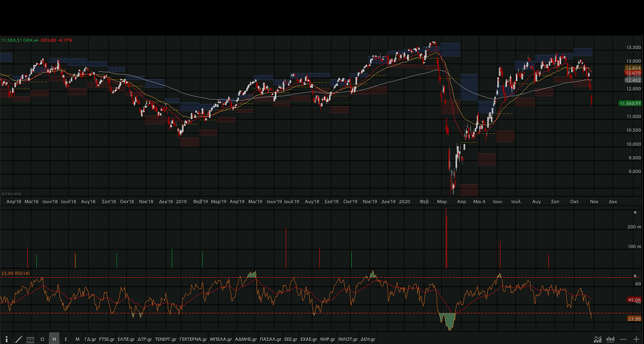Zoom out with the minus icon
The image size is (644, 344).
tap(623, 339)
